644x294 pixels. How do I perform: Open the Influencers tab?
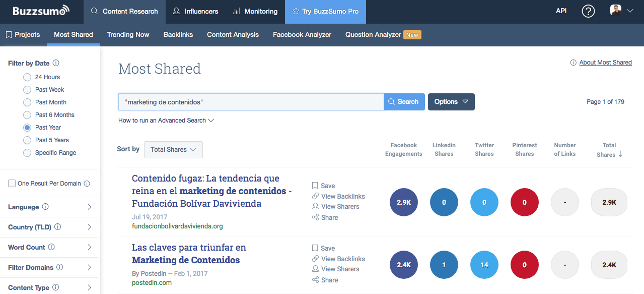[195, 12]
